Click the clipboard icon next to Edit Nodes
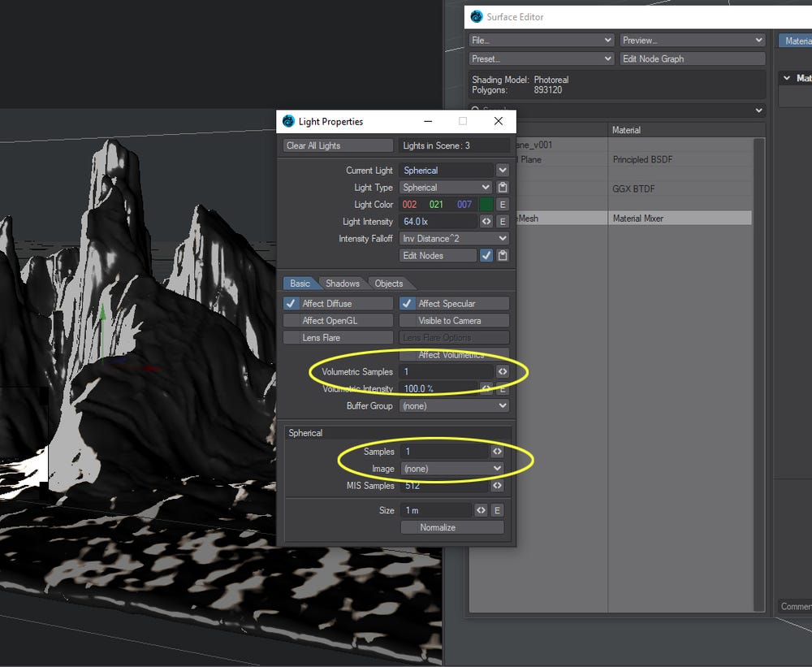Image resolution: width=812 pixels, height=667 pixels. [503, 255]
